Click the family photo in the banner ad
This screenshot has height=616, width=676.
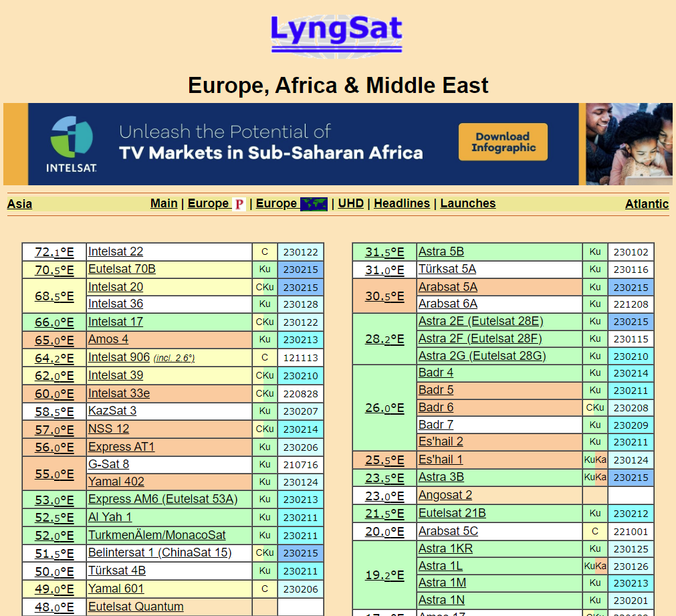[629, 144]
